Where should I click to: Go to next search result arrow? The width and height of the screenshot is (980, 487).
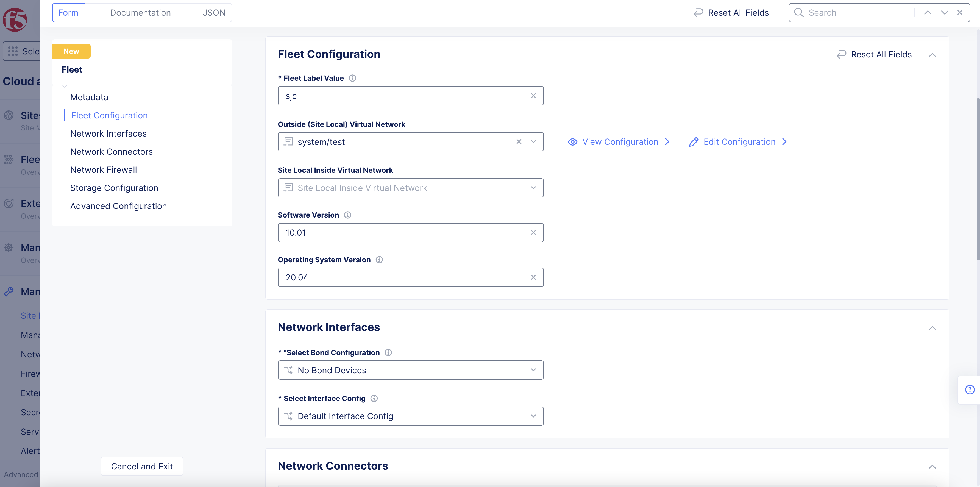945,13
